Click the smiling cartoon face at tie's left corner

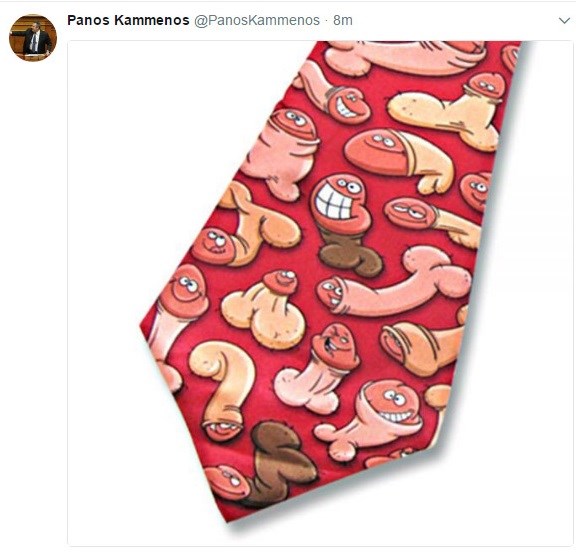coord(186,290)
